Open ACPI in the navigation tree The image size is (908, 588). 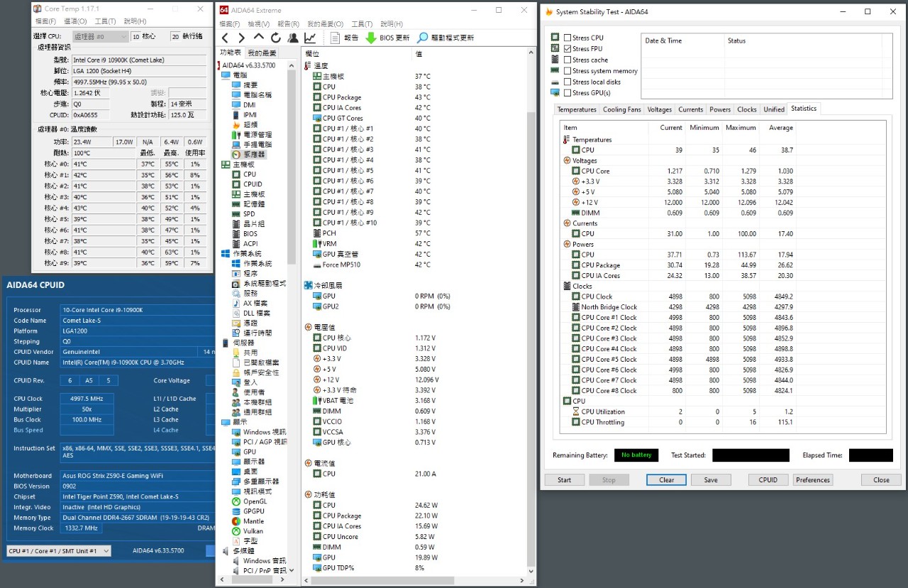click(x=250, y=243)
